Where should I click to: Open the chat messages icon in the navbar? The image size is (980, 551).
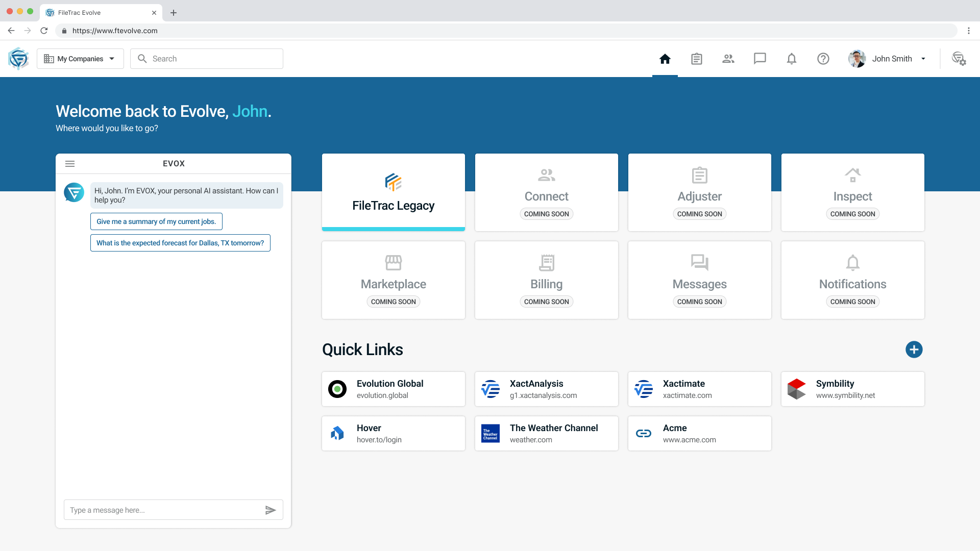[x=760, y=59]
